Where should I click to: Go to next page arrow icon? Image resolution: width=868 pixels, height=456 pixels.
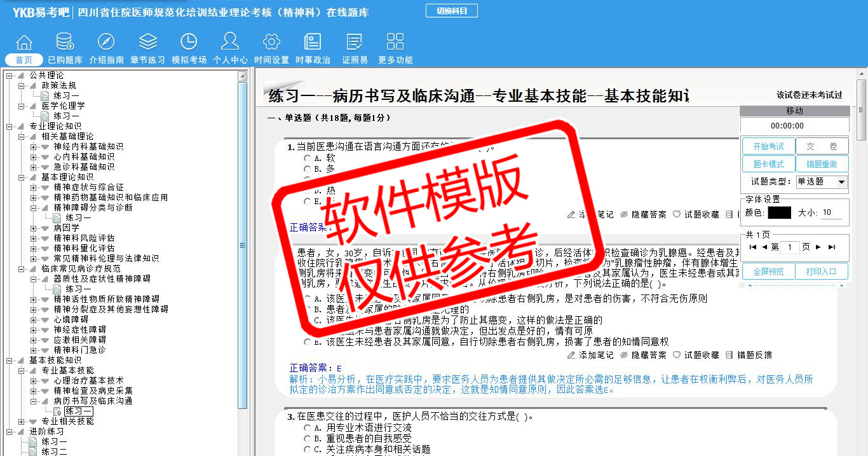[x=818, y=247]
